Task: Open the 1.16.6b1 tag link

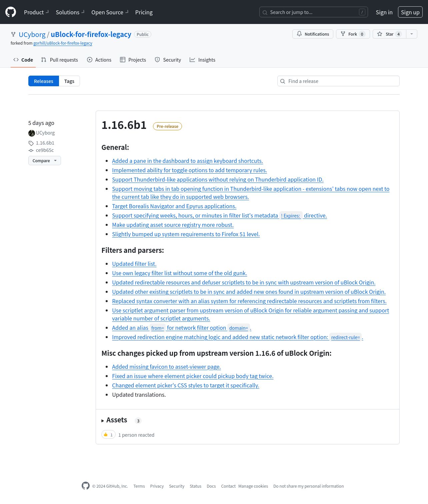Action: click(x=45, y=143)
